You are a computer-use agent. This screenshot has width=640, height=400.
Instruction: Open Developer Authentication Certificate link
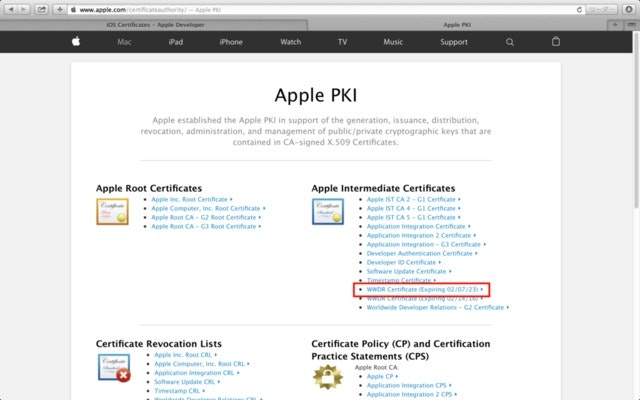(x=420, y=253)
